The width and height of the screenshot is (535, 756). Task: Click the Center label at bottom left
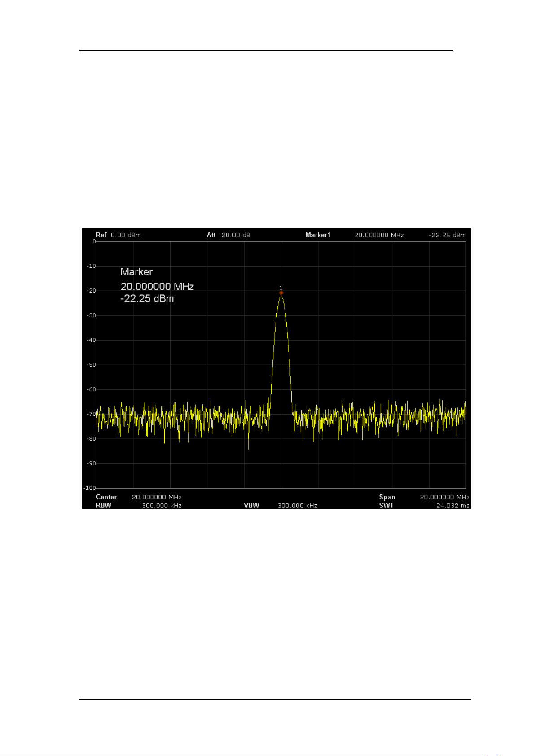[106, 497]
